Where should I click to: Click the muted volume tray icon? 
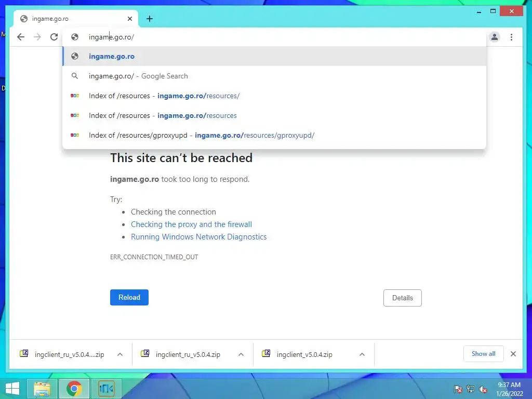483,389
